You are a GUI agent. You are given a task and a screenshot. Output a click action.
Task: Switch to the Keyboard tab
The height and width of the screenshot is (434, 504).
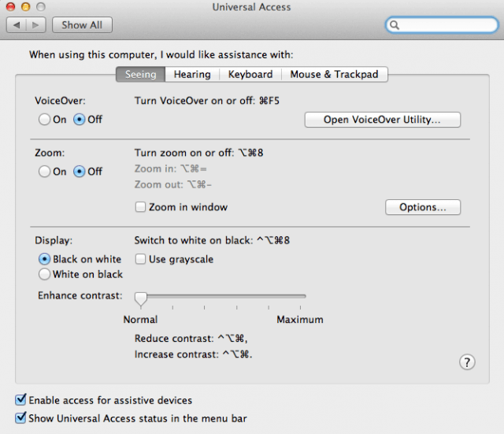[x=250, y=74]
